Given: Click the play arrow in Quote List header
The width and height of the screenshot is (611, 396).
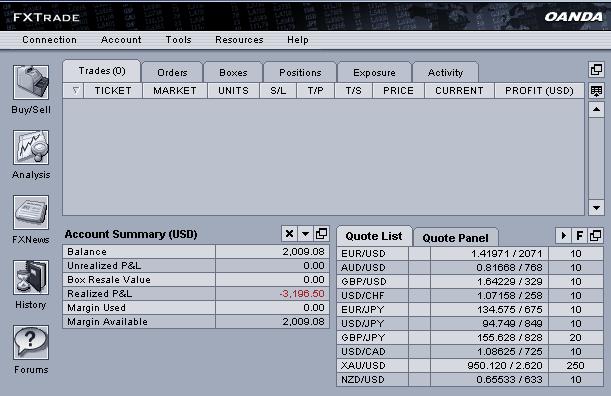Looking at the screenshot, I should coord(563,235).
